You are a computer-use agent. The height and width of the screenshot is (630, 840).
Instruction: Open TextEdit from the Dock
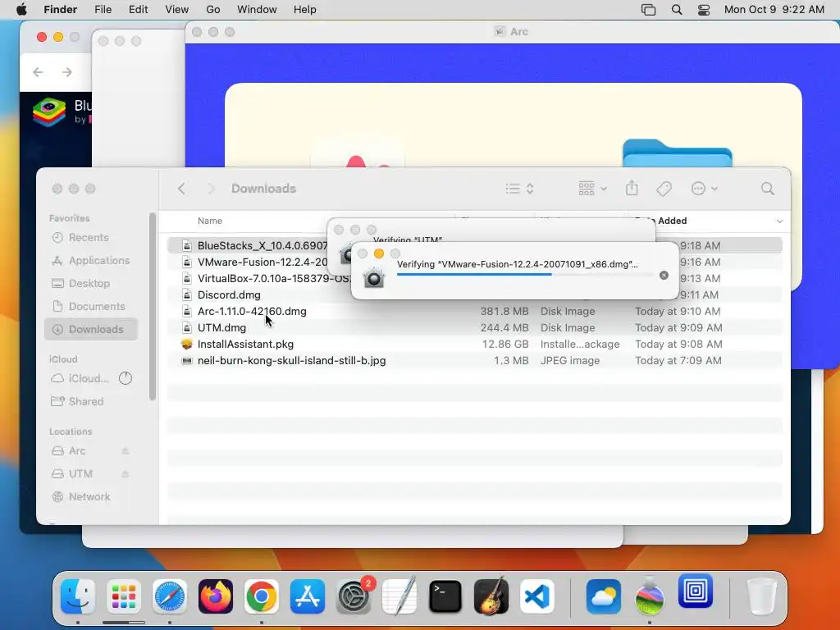399,596
